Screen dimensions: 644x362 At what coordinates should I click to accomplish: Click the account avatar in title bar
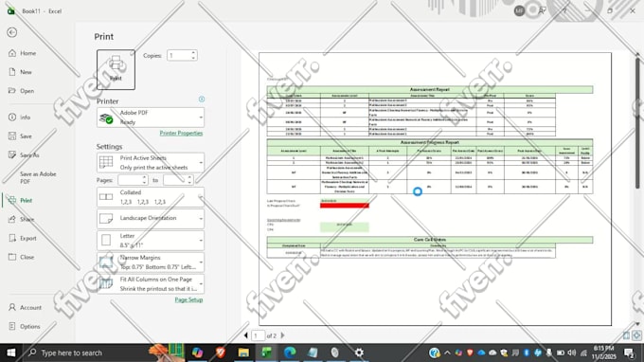tap(519, 10)
